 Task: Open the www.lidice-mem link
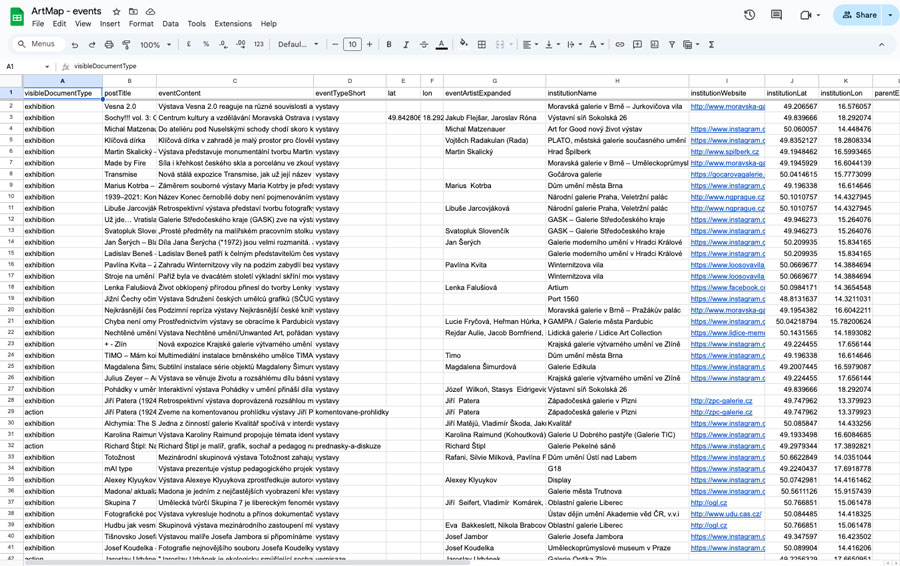click(x=727, y=333)
